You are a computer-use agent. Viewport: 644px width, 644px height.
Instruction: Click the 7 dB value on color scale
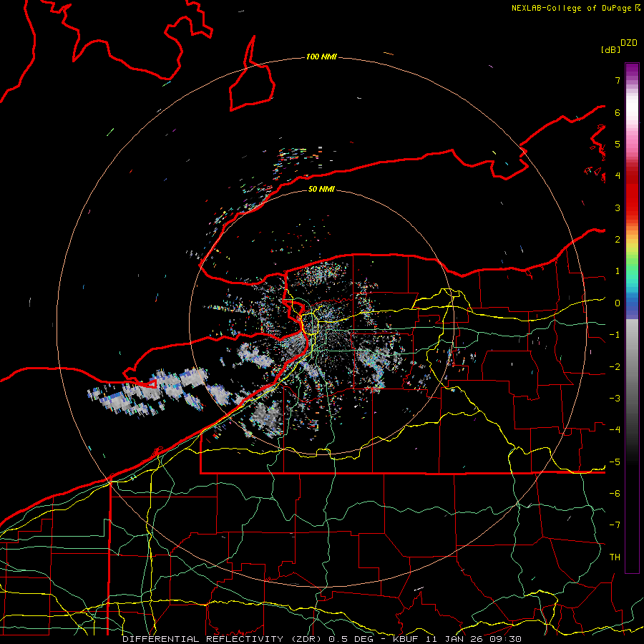pos(618,80)
